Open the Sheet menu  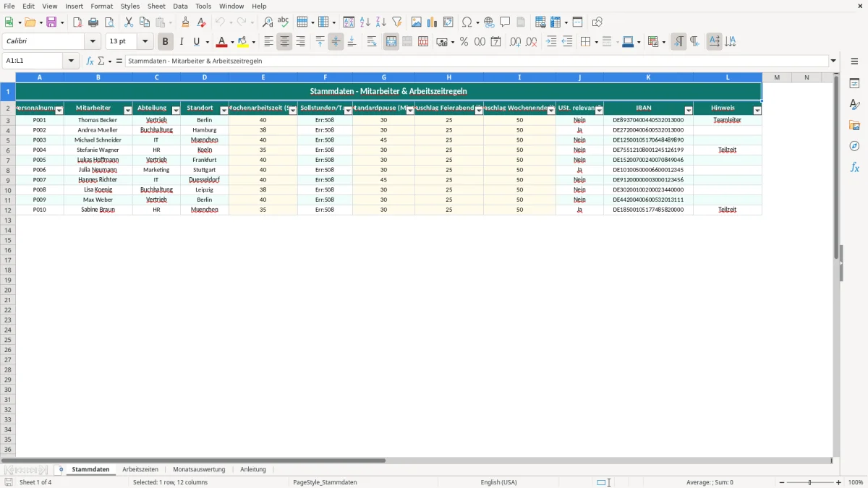156,6
